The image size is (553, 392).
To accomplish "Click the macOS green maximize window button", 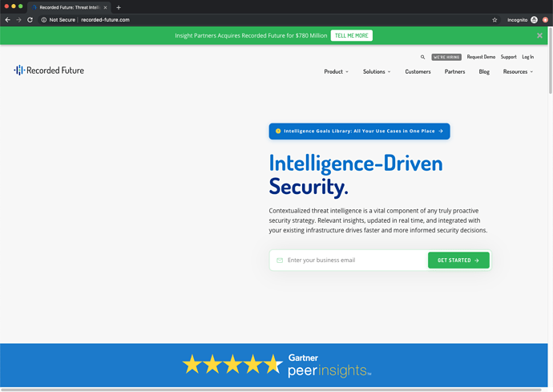I will point(21,6).
